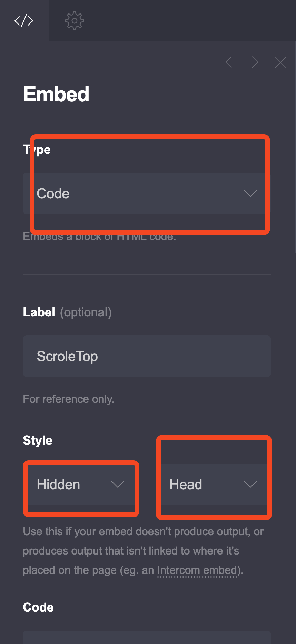This screenshot has height=644, width=296.
Task: Close the Embed panel via the X icon
Action: (x=280, y=62)
